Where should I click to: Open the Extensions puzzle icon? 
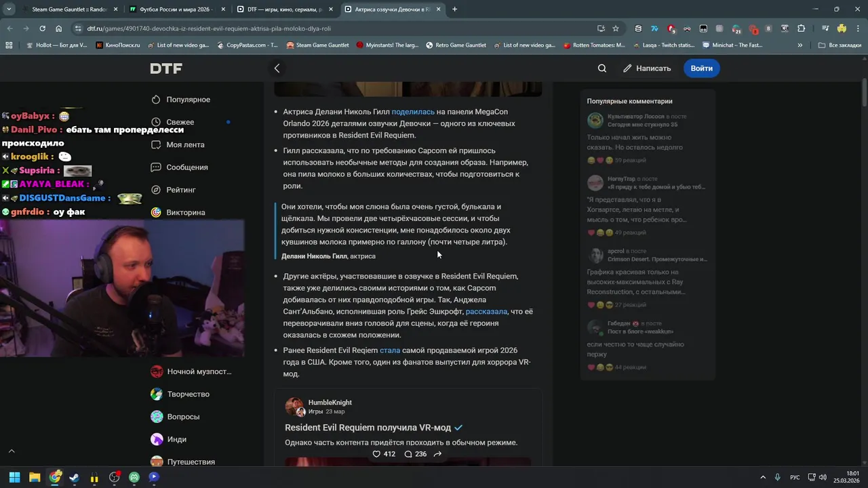coord(802,28)
